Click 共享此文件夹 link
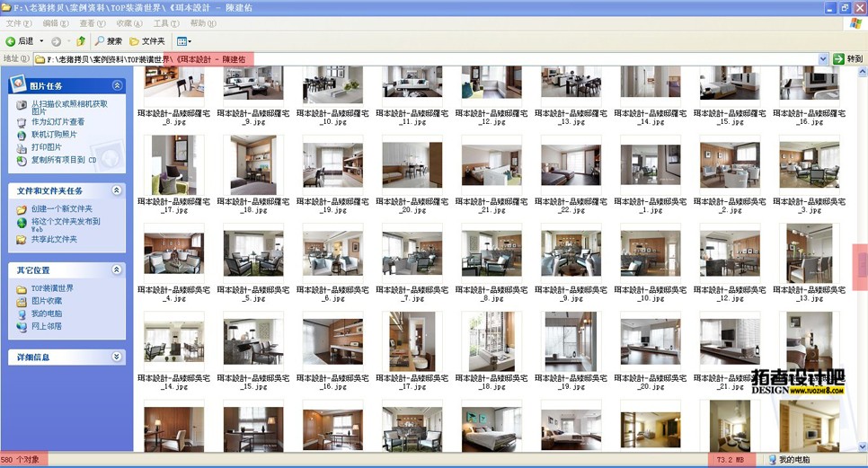This screenshot has height=468, width=868. 54,240
